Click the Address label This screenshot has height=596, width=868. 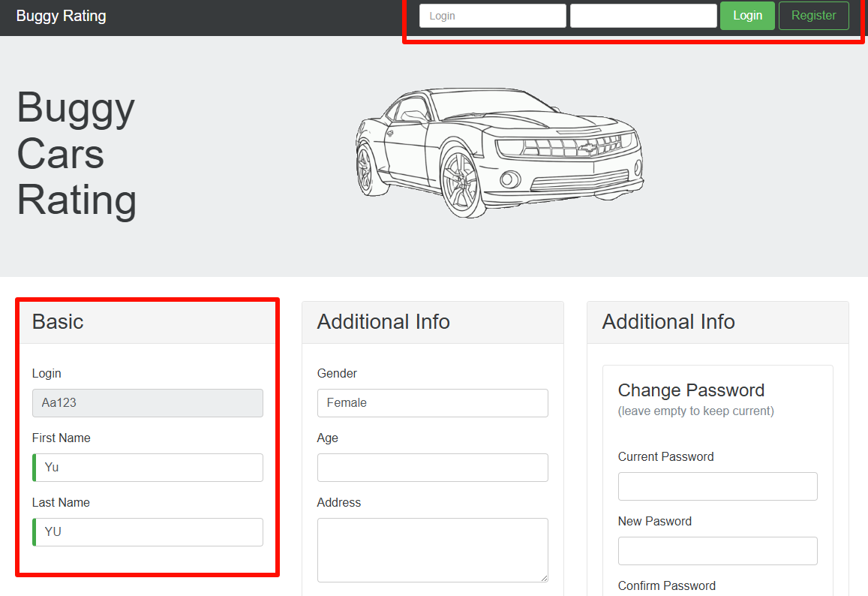coord(339,502)
